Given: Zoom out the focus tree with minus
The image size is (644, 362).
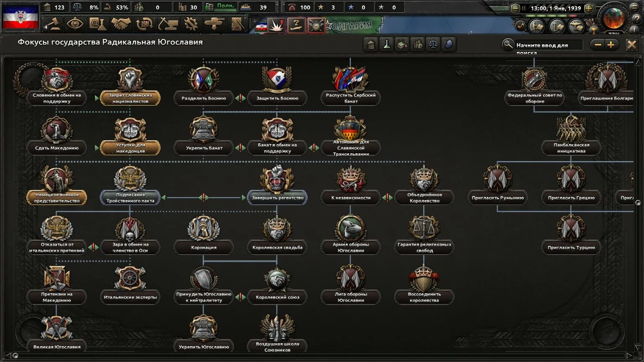Looking at the screenshot, I should (x=598, y=45).
